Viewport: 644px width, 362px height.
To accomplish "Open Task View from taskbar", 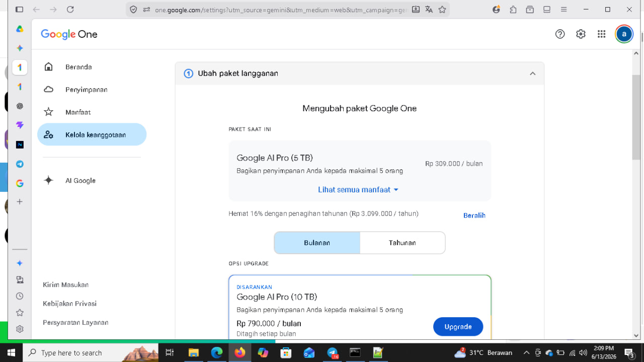I will click(x=170, y=352).
